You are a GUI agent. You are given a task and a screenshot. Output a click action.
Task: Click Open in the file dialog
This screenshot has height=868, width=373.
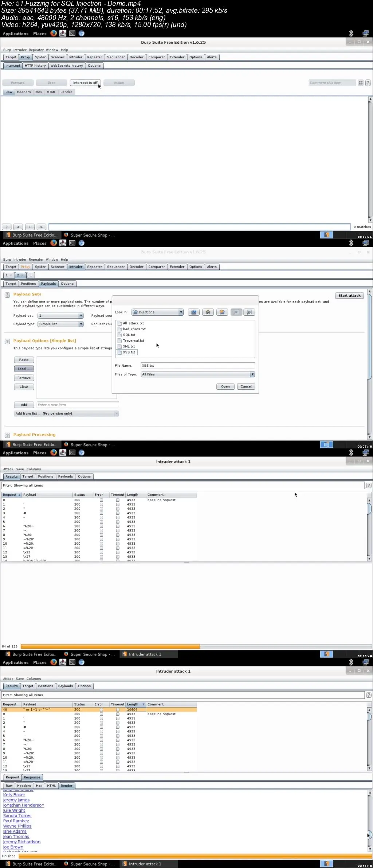[225, 387]
